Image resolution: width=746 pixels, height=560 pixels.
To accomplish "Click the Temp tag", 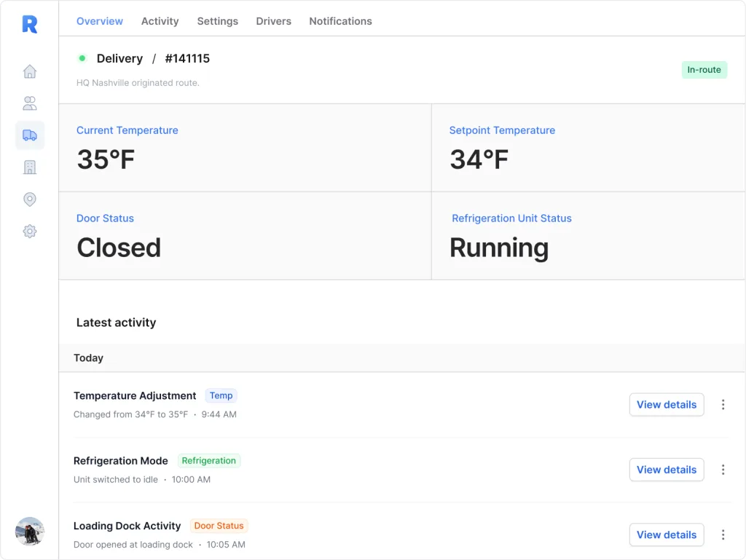I will click(x=221, y=395).
